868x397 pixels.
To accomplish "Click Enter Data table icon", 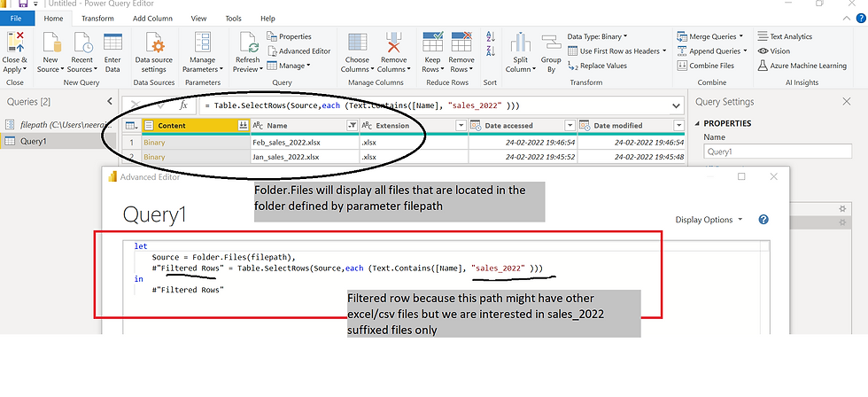I will click(x=112, y=43).
